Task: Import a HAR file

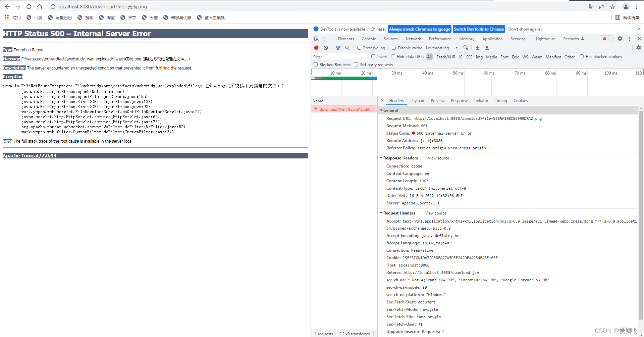Action: tap(478, 48)
